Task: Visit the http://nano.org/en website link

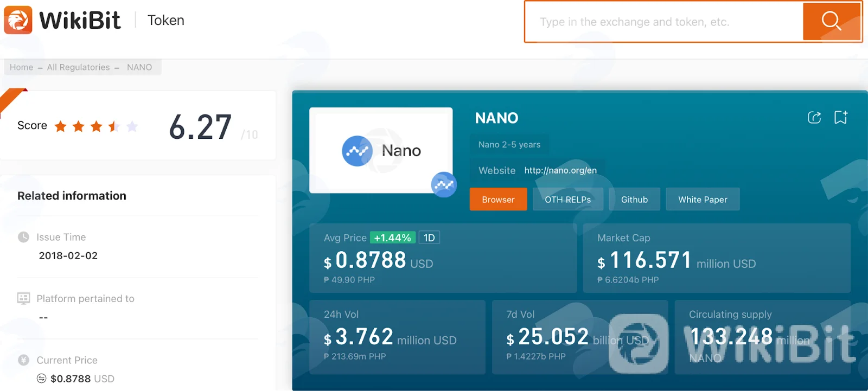Action: [x=560, y=170]
